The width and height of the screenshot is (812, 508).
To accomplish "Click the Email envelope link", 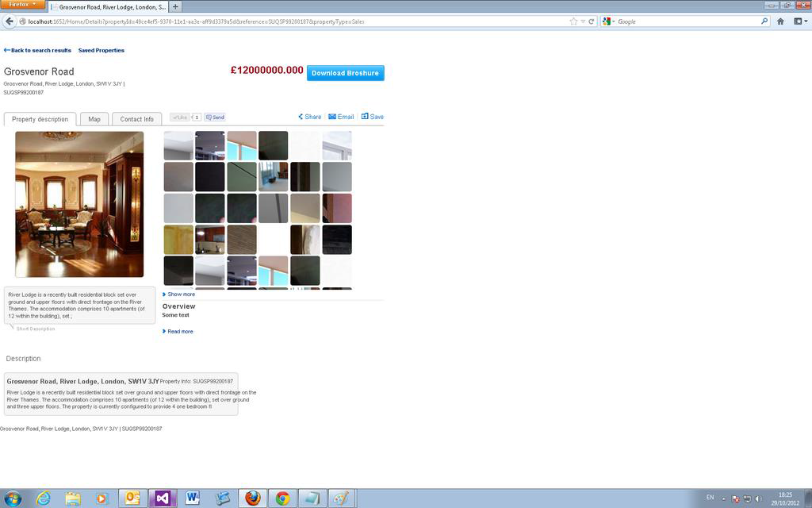I will pyautogui.click(x=341, y=117).
